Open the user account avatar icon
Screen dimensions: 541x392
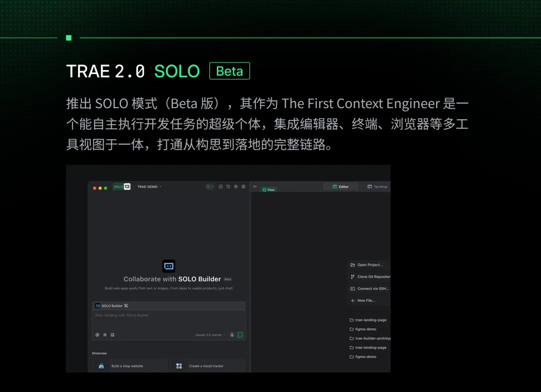coord(243,187)
